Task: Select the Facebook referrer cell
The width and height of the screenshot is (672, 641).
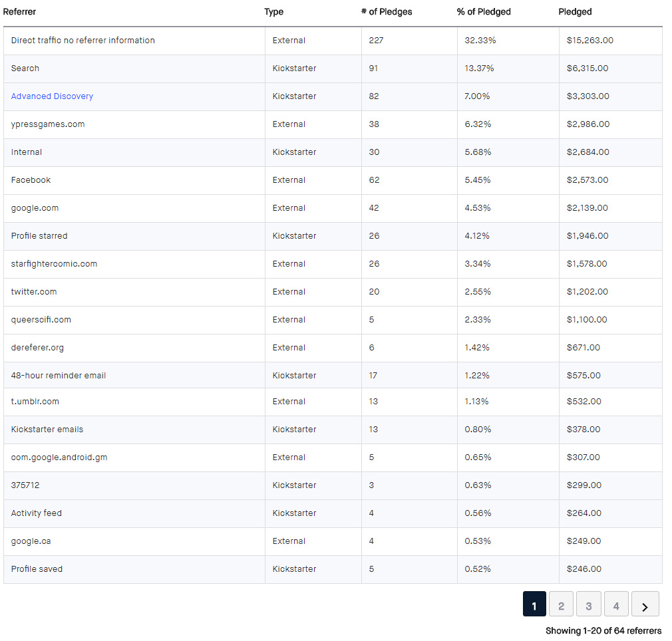Action: (134, 180)
